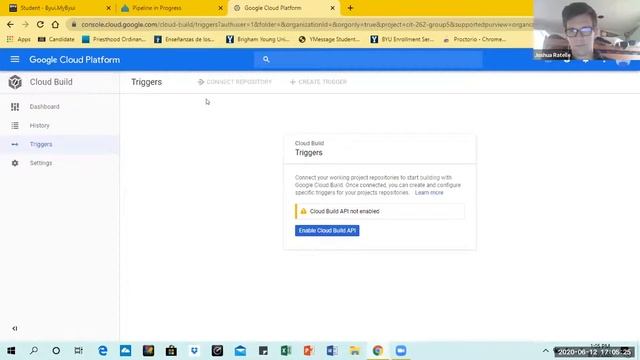This screenshot has height=360, width=640.
Task: Close the Student - Byui.MyByui tab
Action: coord(109,8)
